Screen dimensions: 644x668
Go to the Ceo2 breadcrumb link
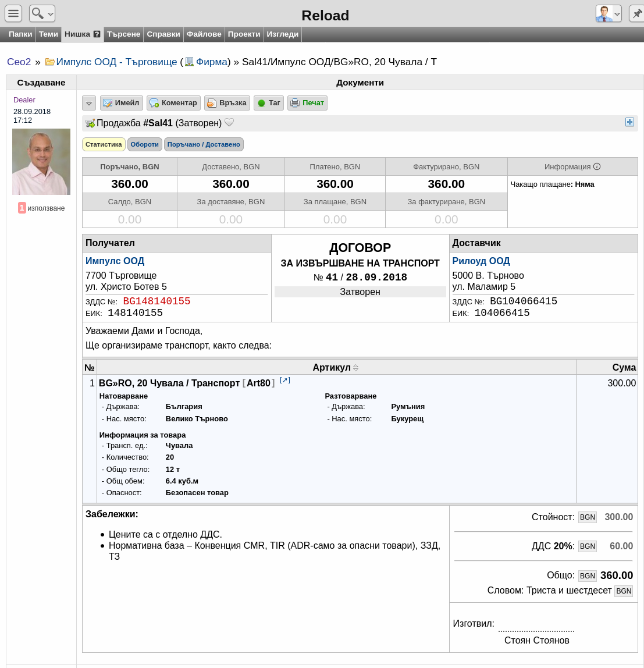click(x=19, y=62)
